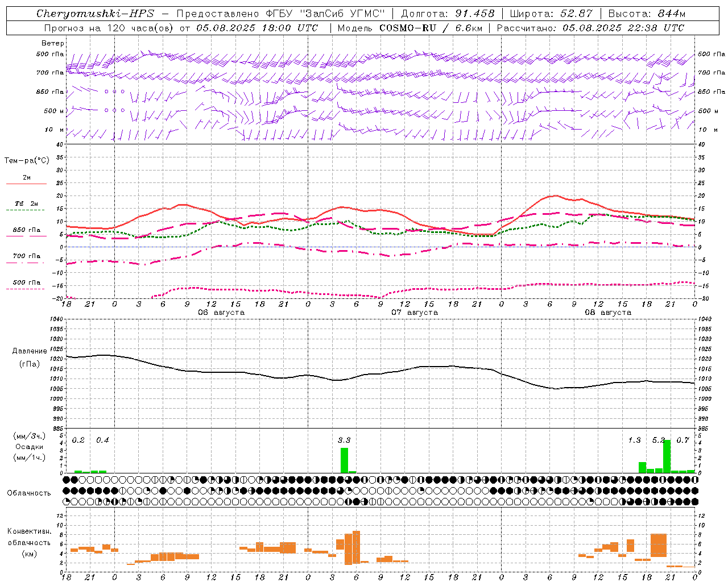Click the precipitation value '0.2'
728x582 pixels.
[x=78, y=440]
